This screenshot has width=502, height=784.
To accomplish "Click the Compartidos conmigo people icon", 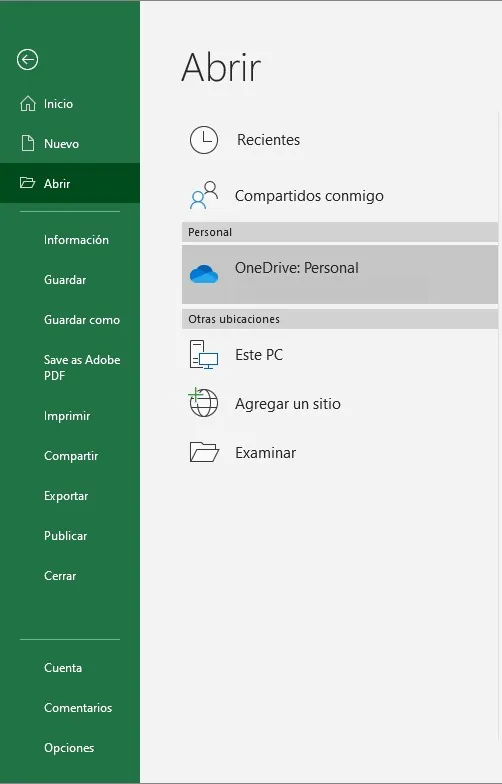I will coord(204,196).
